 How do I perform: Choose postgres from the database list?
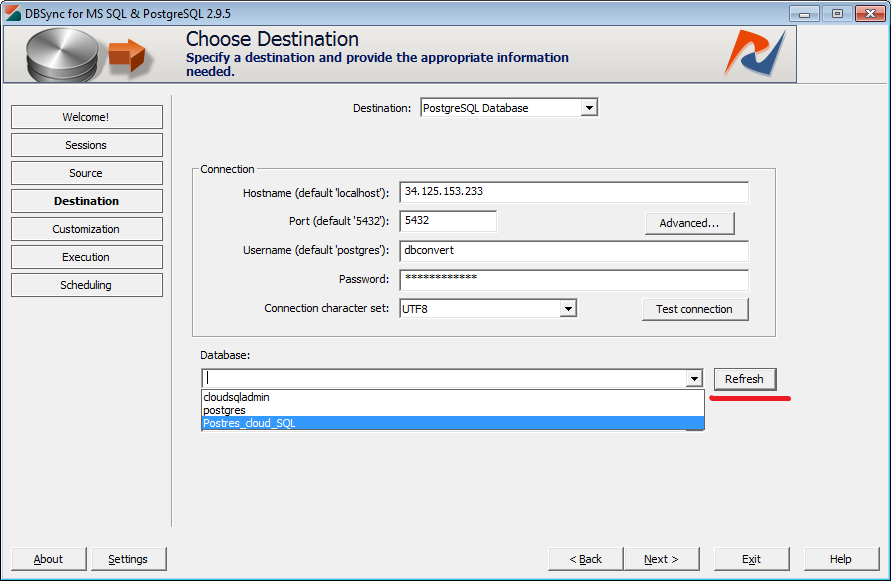(453, 410)
